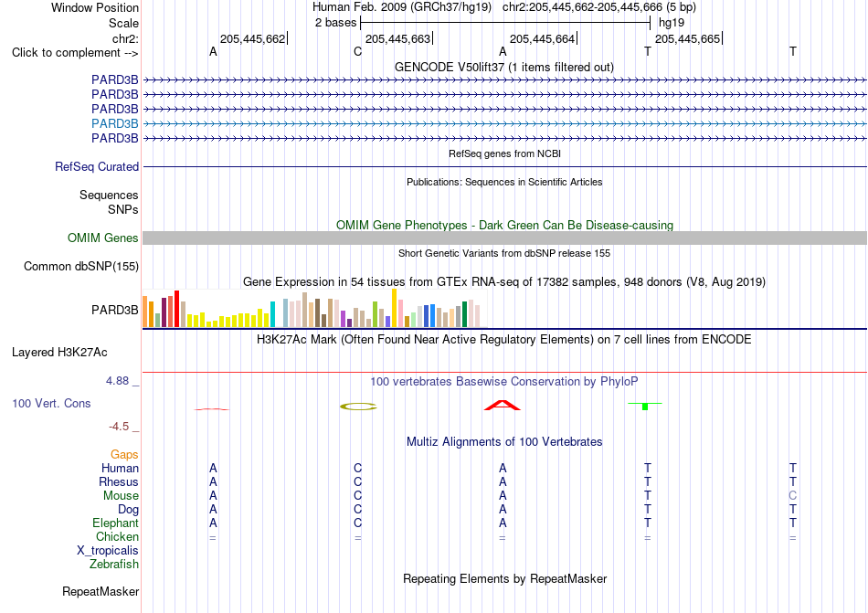Click 'Short Genetic Variants from dbSNP release 155'
868x613 pixels.
tap(504, 253)
